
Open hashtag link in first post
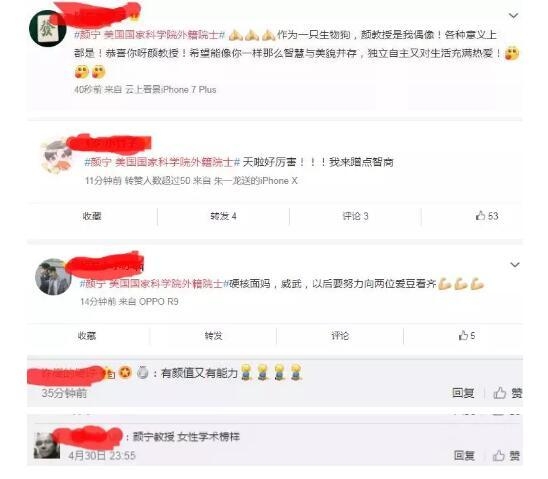click(150, 35)
